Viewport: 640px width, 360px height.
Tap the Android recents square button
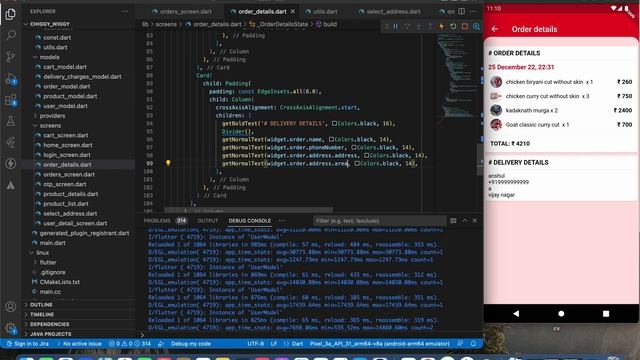606,313
